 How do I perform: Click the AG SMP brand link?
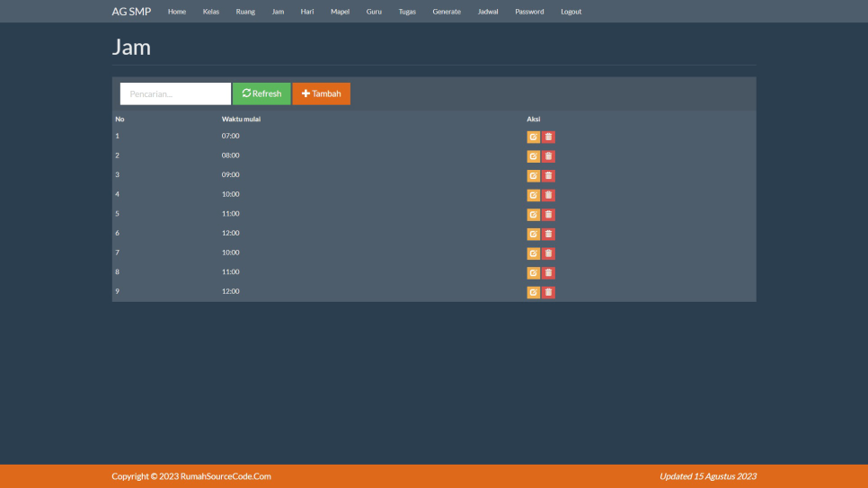131,12
